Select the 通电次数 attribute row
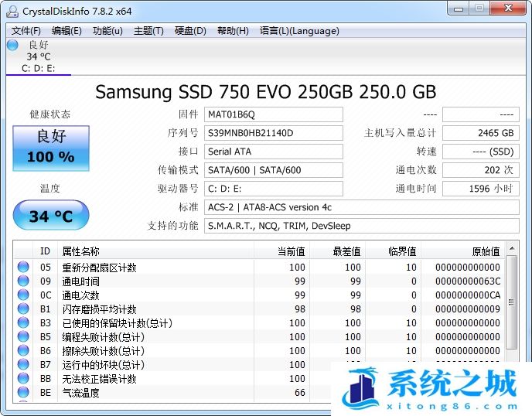Viewport: 532px width, 416px height. click(x=259, y=295)
